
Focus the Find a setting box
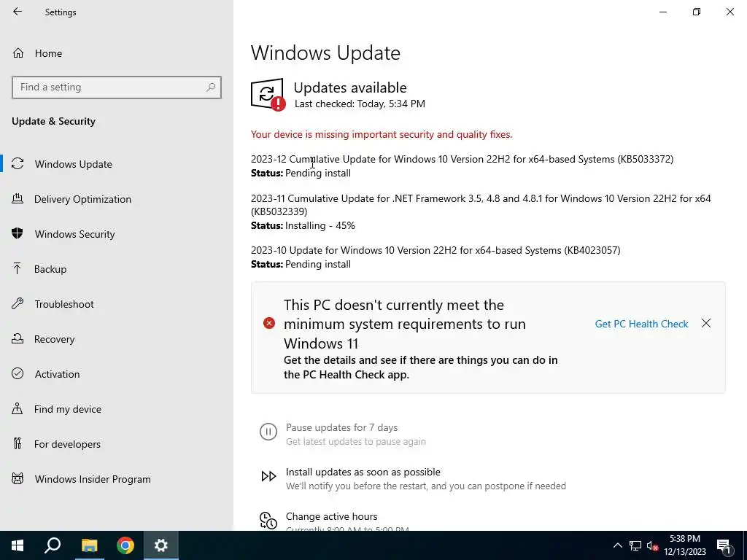(117, 87)
